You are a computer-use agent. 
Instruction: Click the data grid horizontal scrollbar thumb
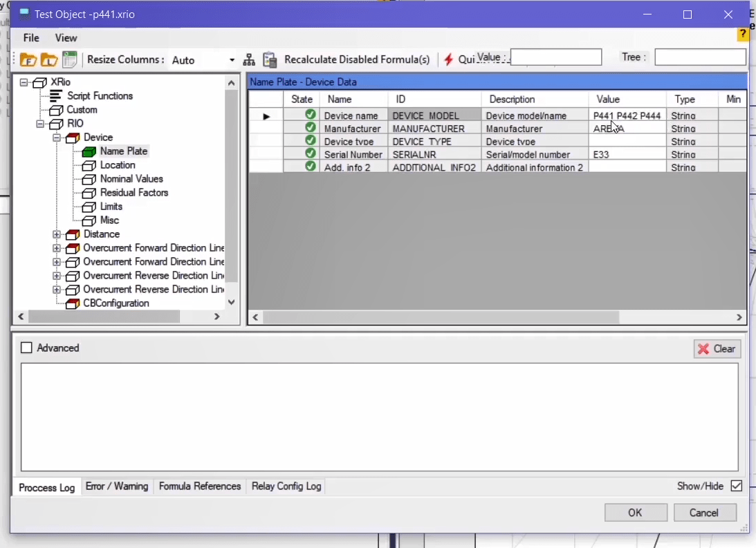441,317
